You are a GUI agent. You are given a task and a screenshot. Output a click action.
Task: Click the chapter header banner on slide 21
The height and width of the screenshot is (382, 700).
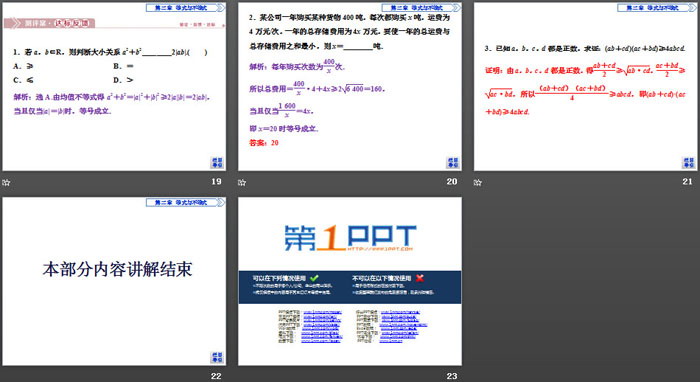tap(657, 8)
